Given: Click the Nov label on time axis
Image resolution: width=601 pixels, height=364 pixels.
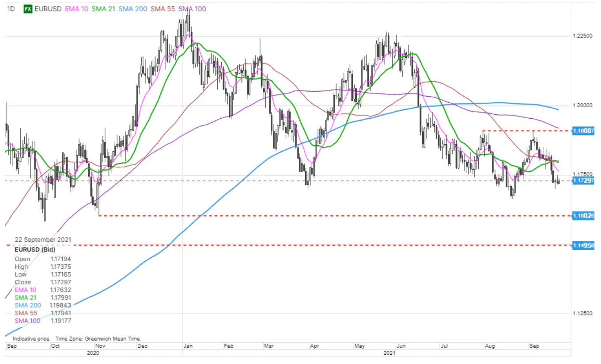Looking at the screenshot, I should coord(100,346).
